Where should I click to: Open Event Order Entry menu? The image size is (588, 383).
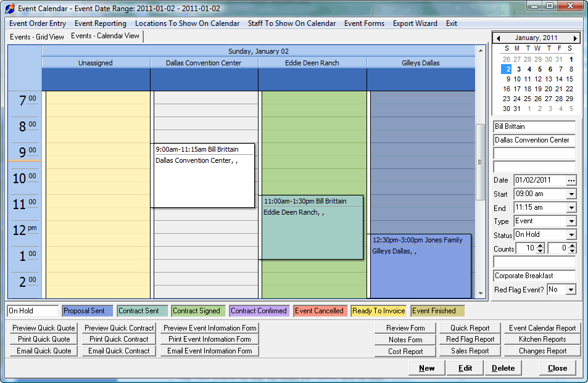click(x=38, y=23)
